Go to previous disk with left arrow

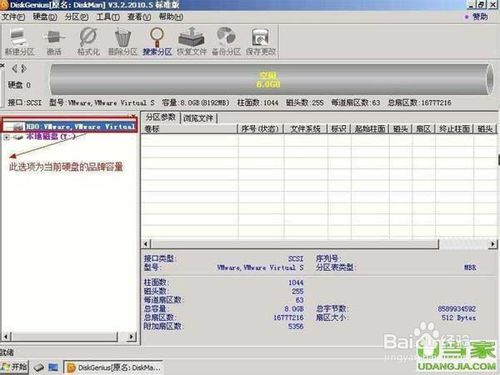coord(14,69)
